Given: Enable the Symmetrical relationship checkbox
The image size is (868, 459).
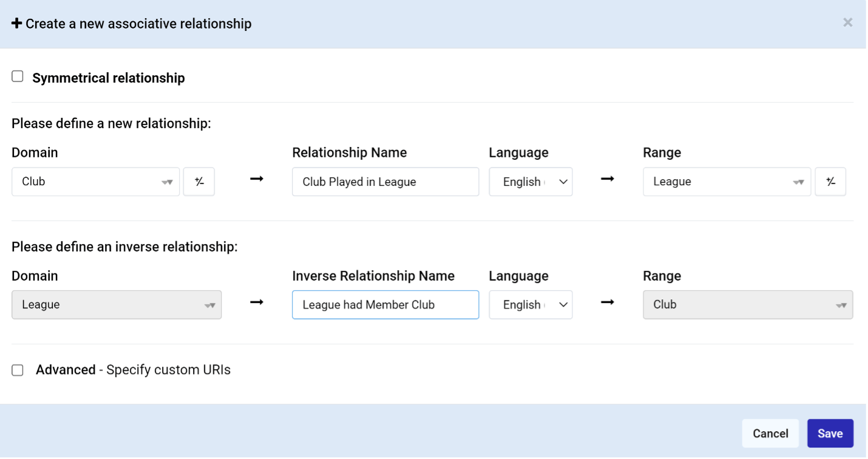Looking at the screenshot, I should click(x=17, y=76).
